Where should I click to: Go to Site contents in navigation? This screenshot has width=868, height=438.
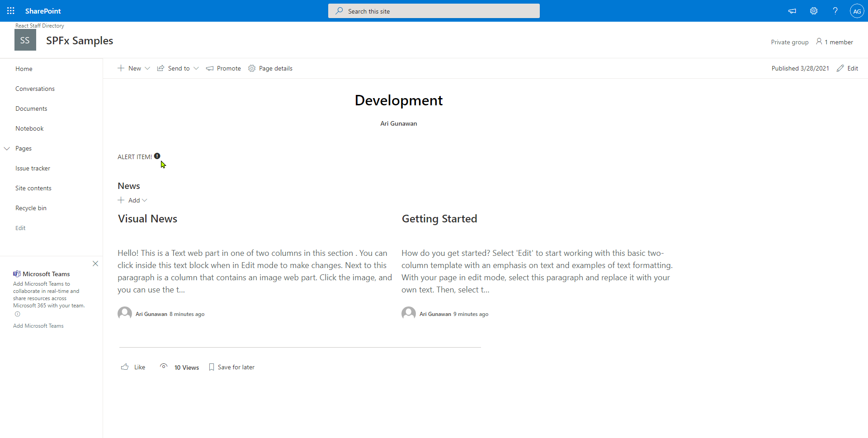tap(33, 188)
